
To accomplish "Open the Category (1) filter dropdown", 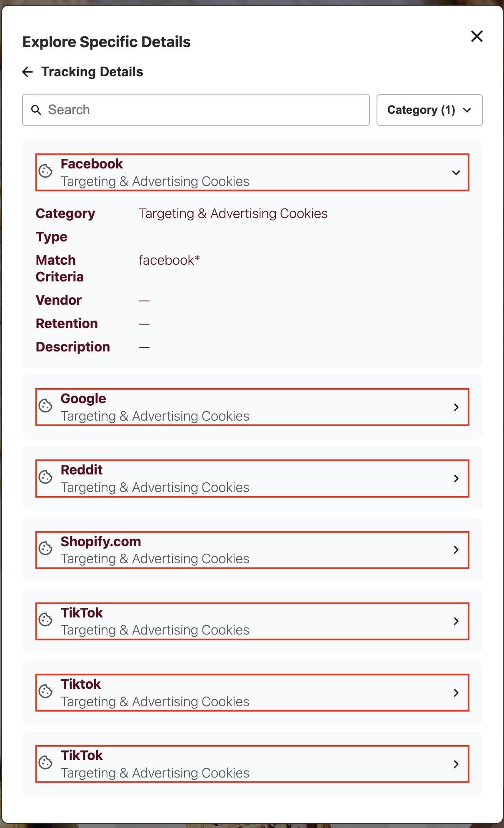I will pos(429,110).
